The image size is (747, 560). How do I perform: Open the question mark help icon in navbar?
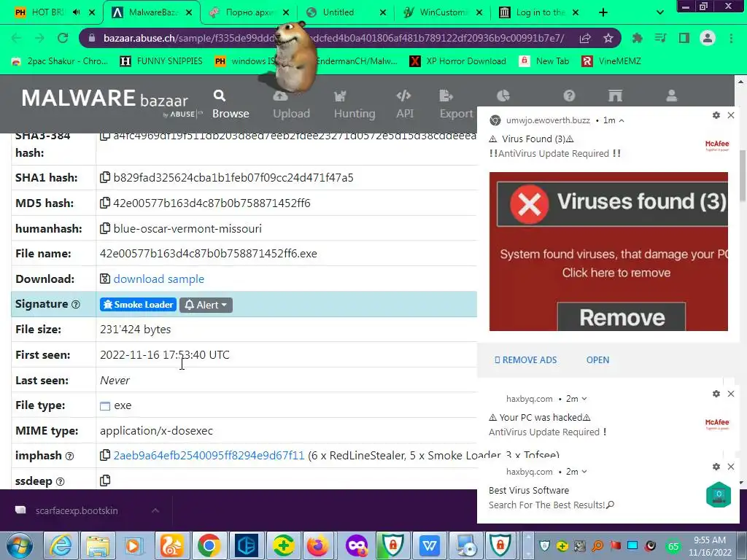coord(569,96)
